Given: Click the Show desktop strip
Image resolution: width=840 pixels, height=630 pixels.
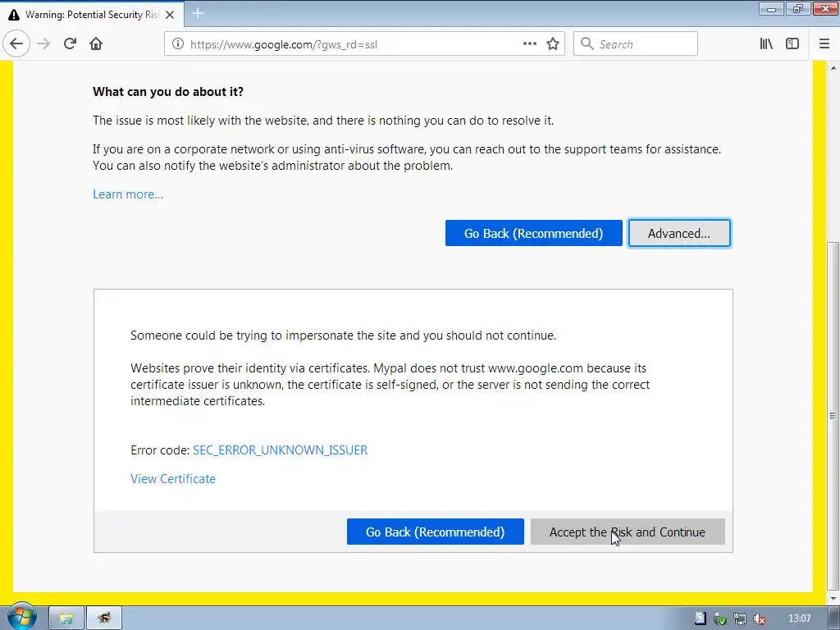Looking at the screenshot, I should tap(834, 619).
